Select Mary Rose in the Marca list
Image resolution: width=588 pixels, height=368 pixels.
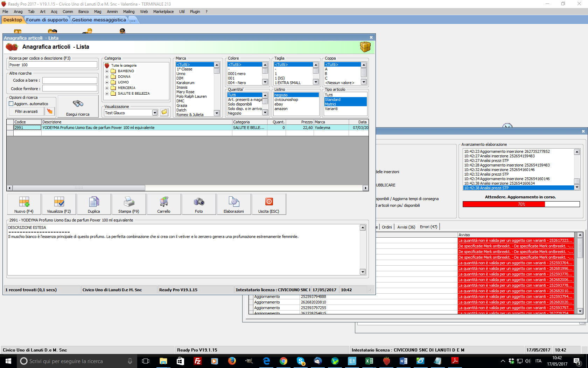click(x=185, y=92)
